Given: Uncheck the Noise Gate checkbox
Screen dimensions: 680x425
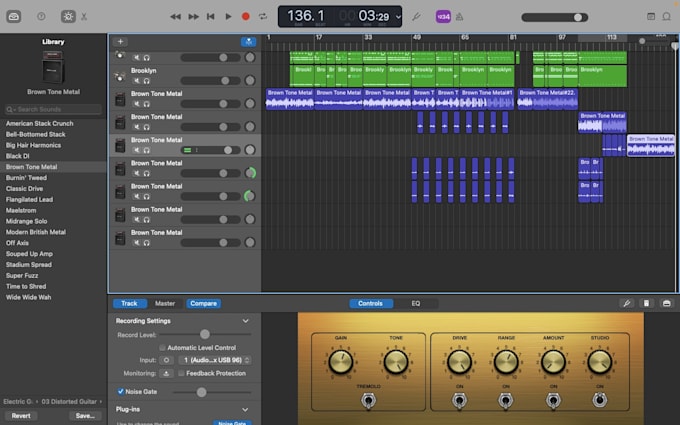Looking at the screenshot, I should pos(121,392).
